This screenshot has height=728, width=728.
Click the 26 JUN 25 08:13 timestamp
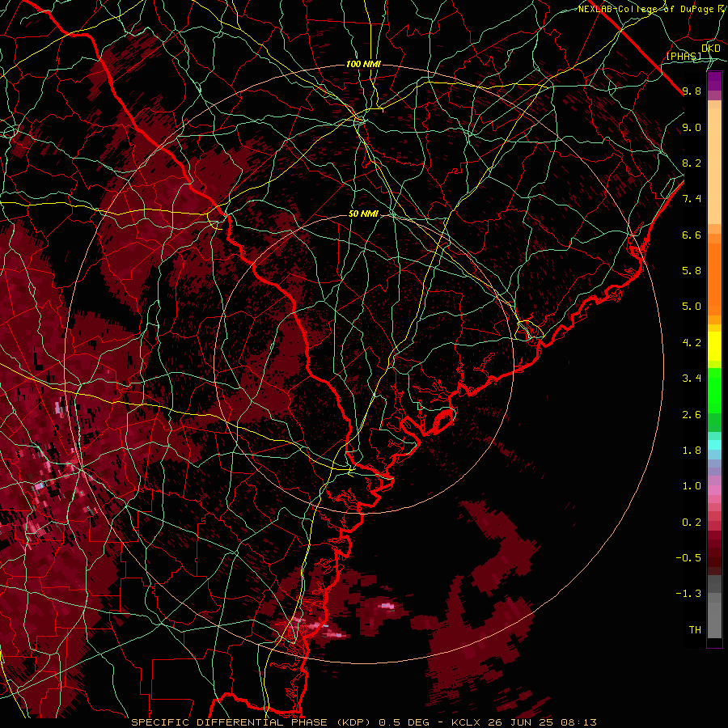pos(542,722)
